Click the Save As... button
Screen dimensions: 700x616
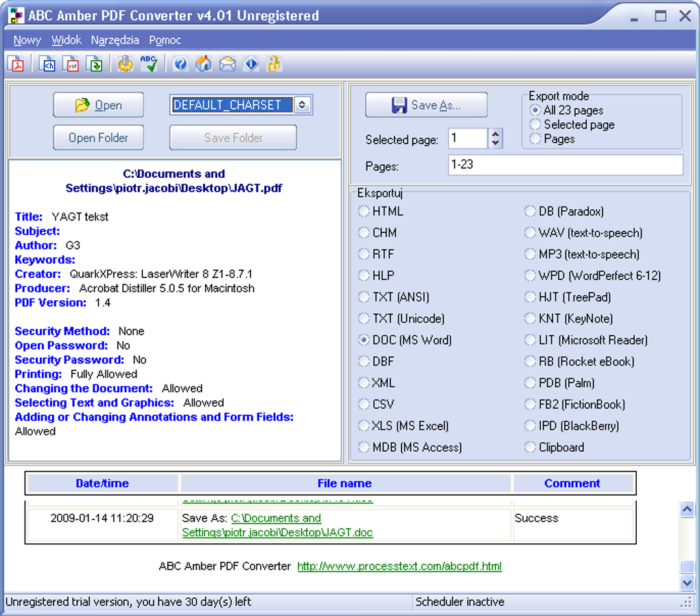click(x=426, y=105)
